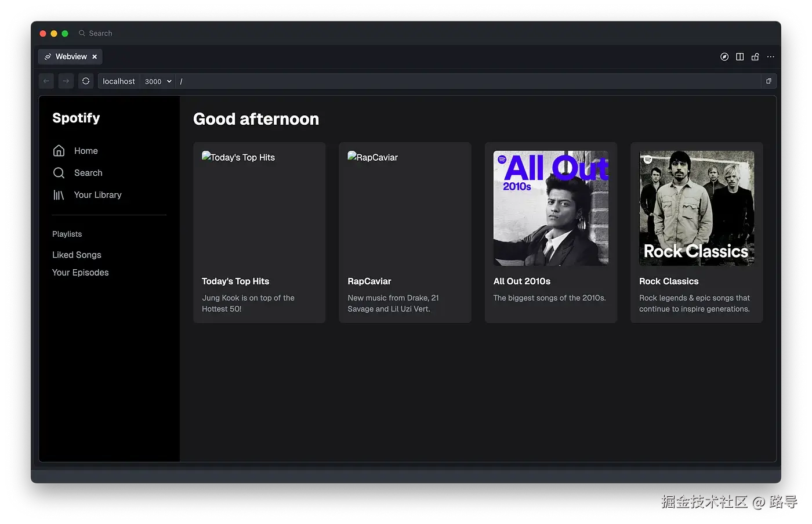Click the 'Rock legends & epic songs' description
812x524 pixels.
(695, 303)
